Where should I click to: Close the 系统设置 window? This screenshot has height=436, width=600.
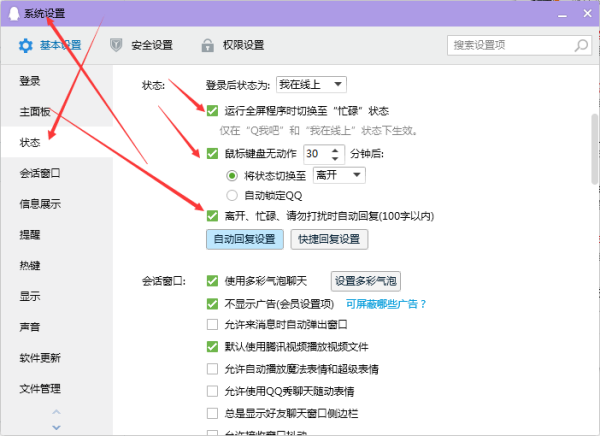point(587,13)
